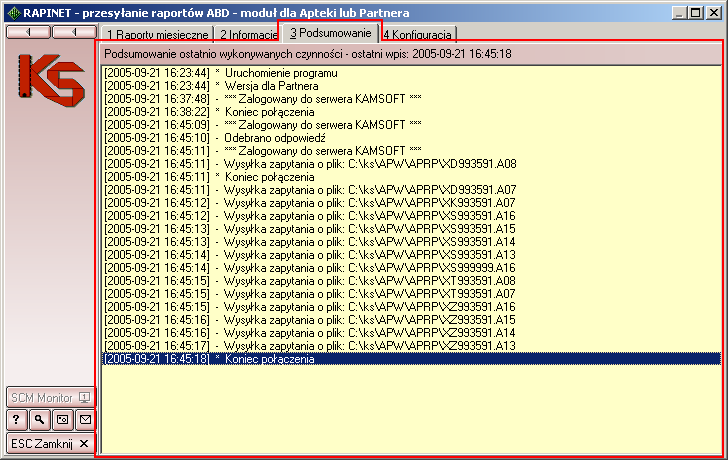The height and width of the screenshot is (460, 728).
Task: Select the log row for file XS993591.A14
Action: point(411,242)
